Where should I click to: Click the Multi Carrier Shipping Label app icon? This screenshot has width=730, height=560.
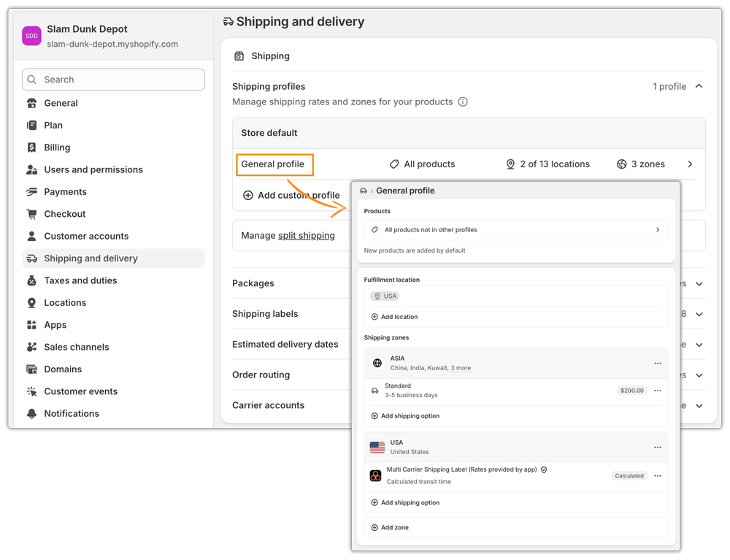point(376,476)
